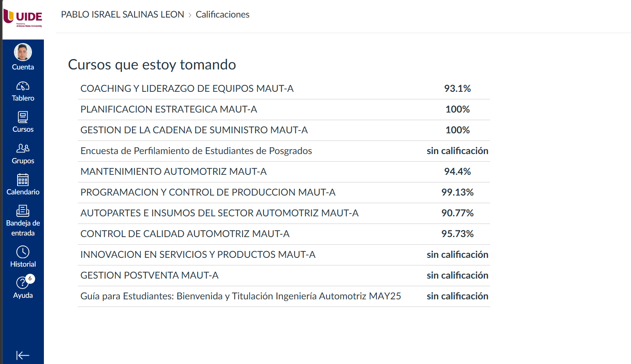Viewport: 631px width, 364px height.
Task: Open PLANIFICACION ESTRATEGICA MAUT-A course
Action: click(168, 109)
